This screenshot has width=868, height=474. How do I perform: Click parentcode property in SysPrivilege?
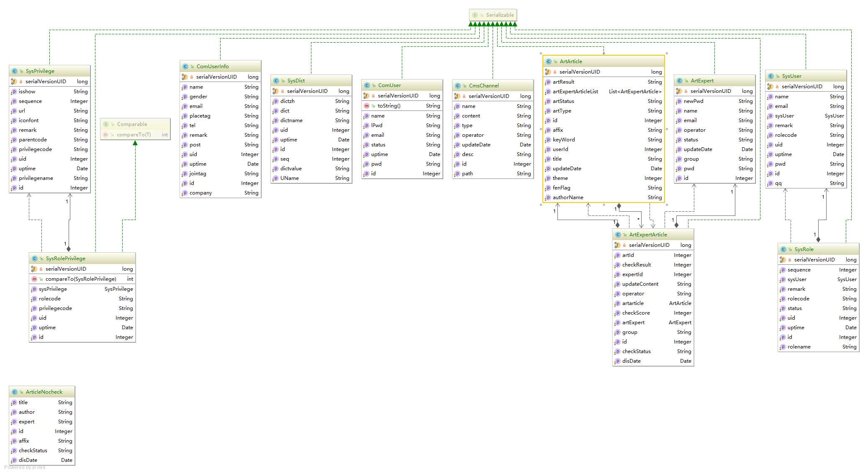coord(50,140)
